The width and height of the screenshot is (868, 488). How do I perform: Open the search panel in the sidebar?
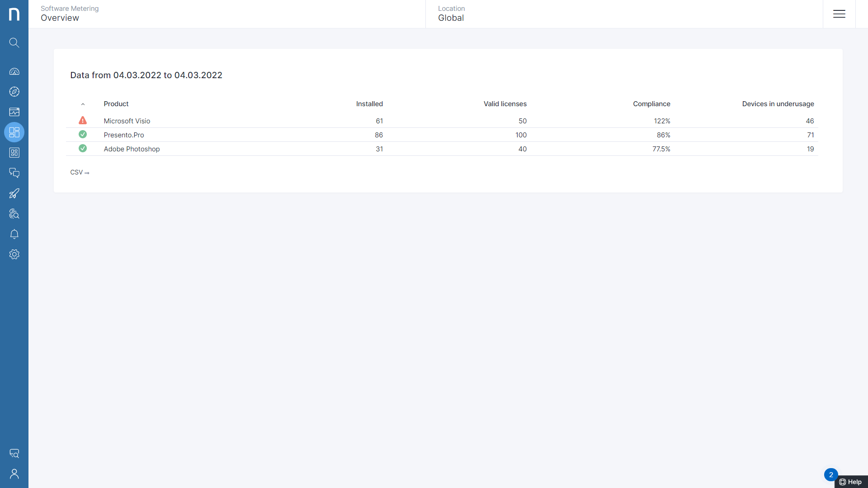[14, 42]
